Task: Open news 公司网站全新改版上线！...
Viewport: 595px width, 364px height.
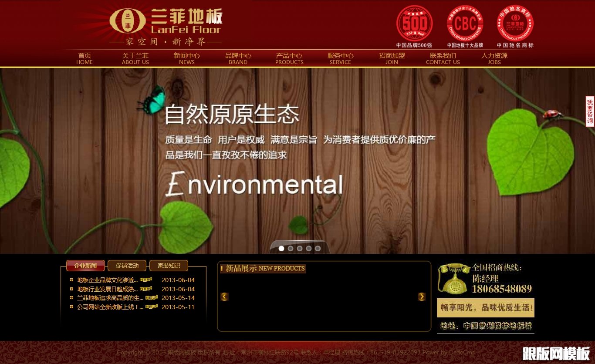Action: click(x=110, y=307)
